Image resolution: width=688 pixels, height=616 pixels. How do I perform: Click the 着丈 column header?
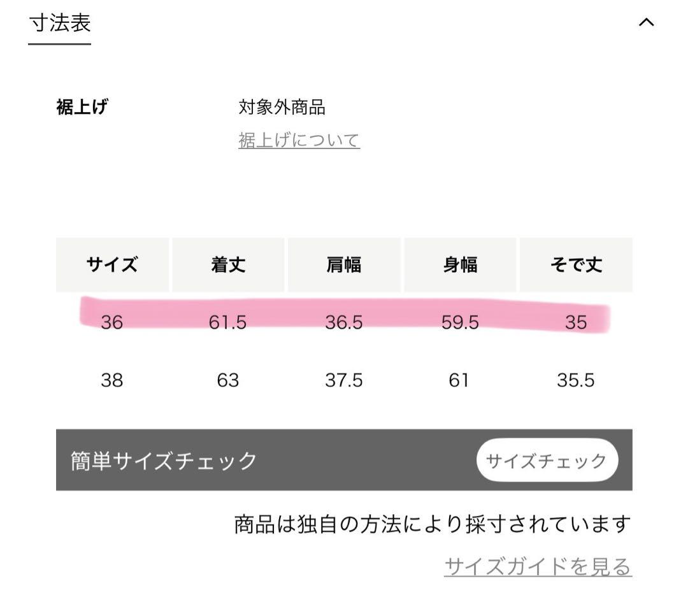228,265
